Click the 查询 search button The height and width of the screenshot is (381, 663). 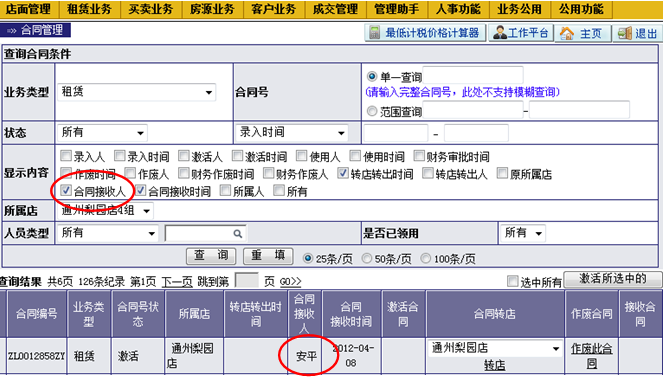point(211,255)
